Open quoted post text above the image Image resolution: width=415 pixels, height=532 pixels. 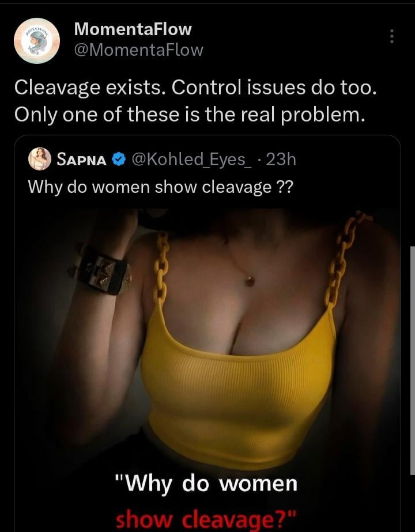coord(160,187)
